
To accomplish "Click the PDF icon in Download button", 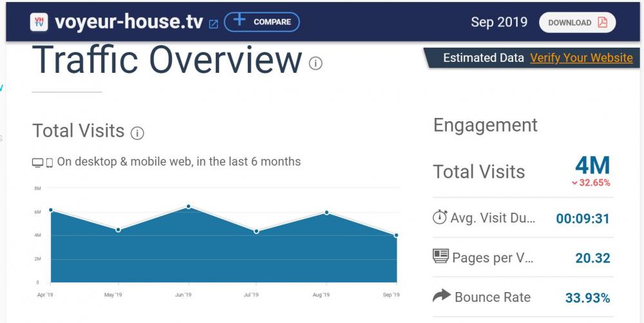I will (602, 23).
